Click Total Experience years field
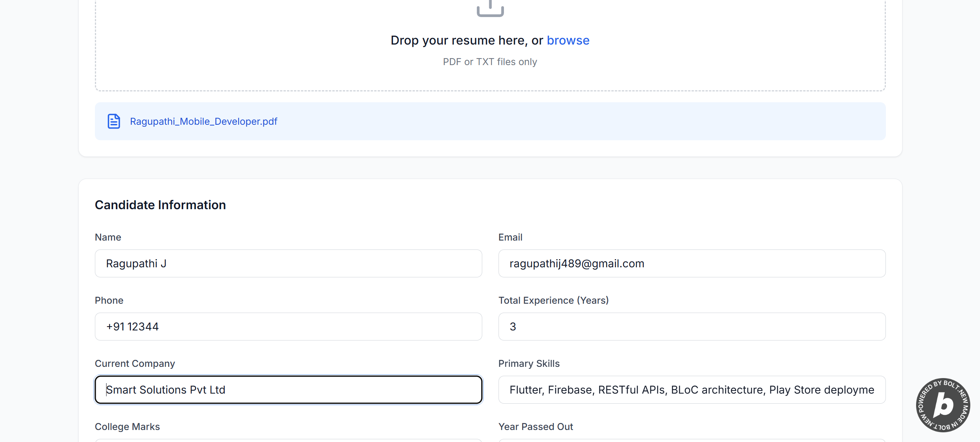The height and width of the screenshot is (442, 980). point(691,327)
